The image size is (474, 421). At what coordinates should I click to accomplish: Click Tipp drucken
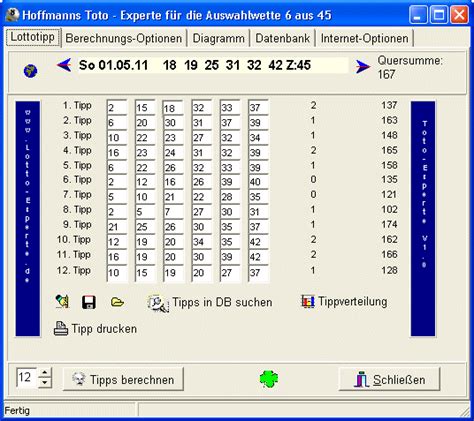95,329
